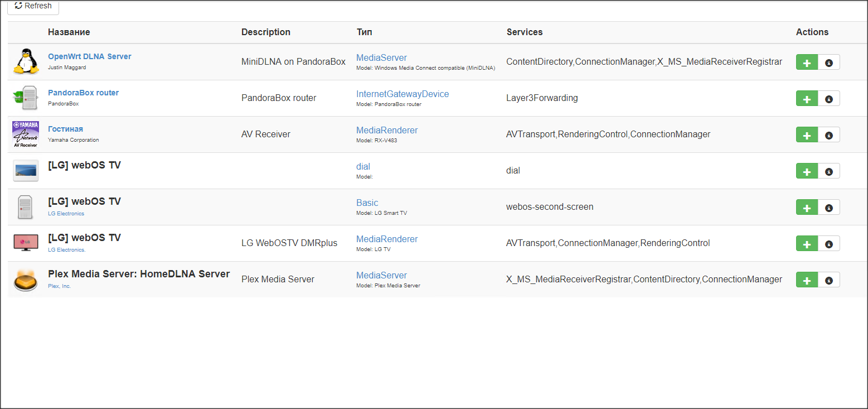The width and height of the screenshot is (868, 409).
Task: Add the Plex Media Server device
Action: click(807, 280)
